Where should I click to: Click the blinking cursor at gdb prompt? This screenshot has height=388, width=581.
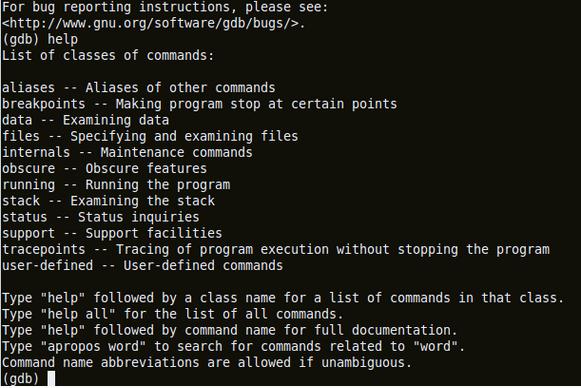52,379
